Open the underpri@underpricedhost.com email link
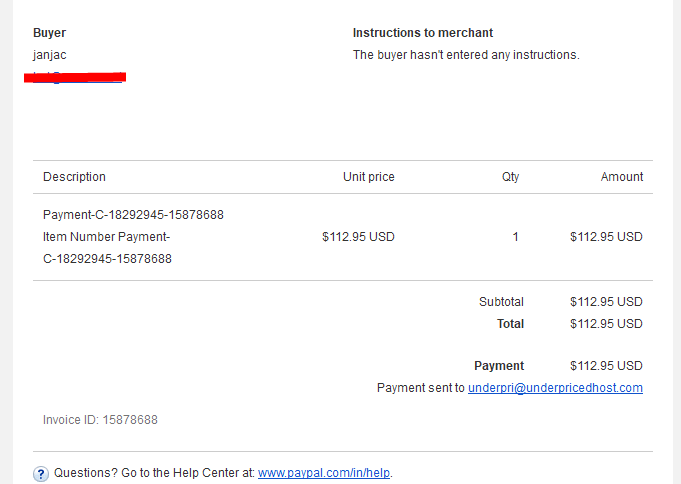 pyautogui.click(x=555, y=388)
